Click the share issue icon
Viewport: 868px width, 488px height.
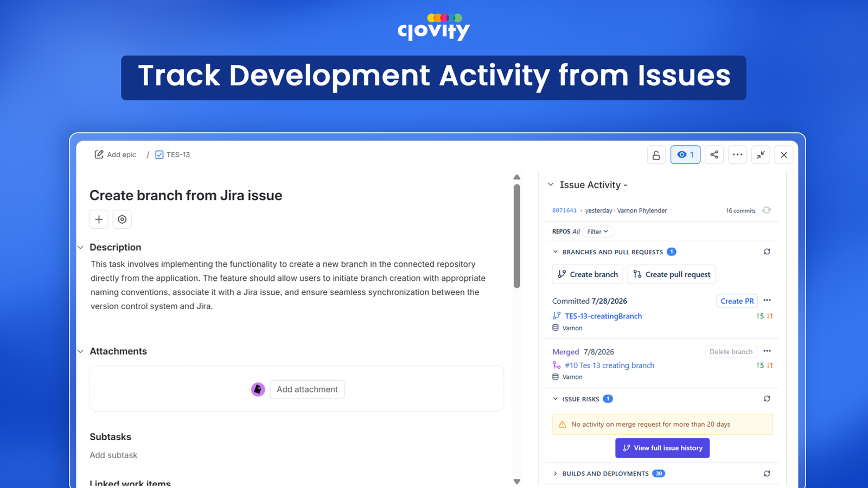pyautogui.click(x=714, y=155)
